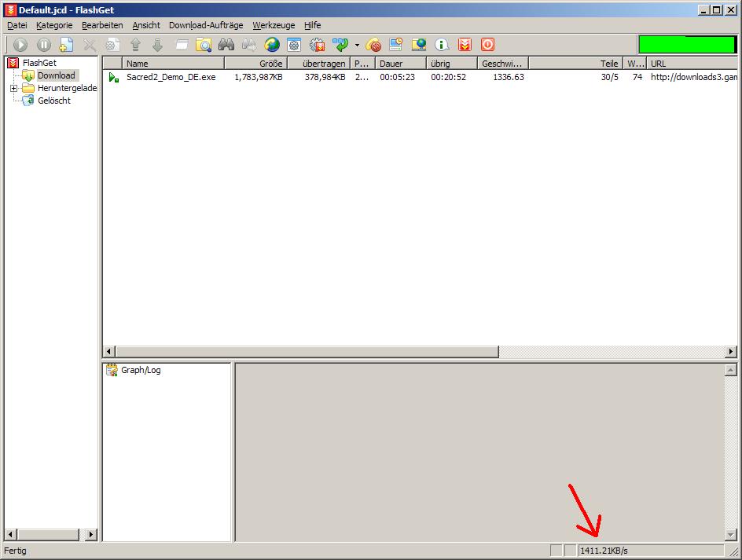Open the Ansicht menu

pos(146,26)
